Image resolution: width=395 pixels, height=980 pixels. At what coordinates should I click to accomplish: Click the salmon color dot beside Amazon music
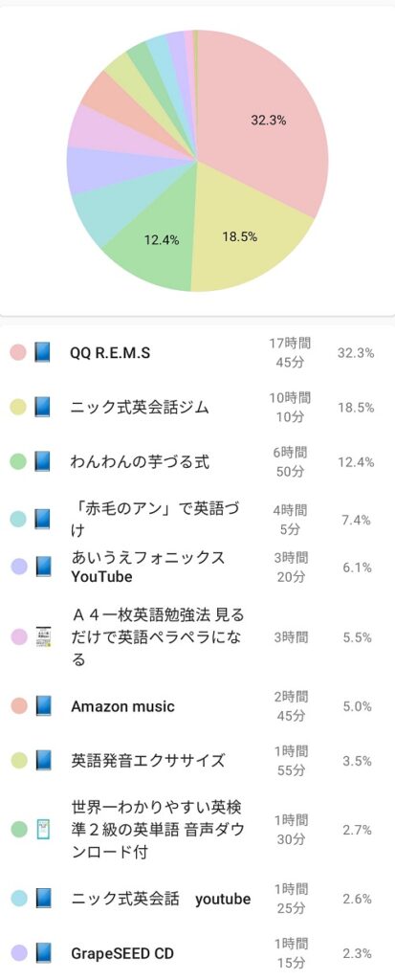click(x=18, y=706)
